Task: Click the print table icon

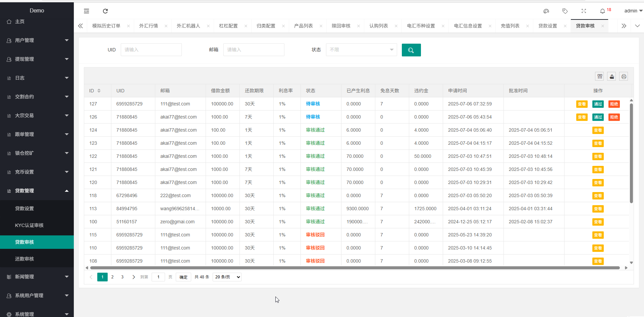Action: 624,77
